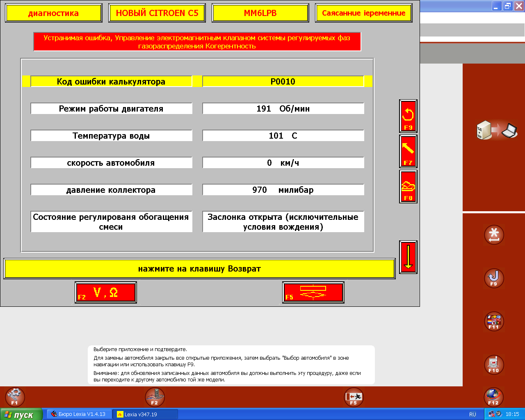Image resolution: width=525 pixels, height=420 pixels.
Task: Click the round F9 back arrow in sidebar
Action: [x=494, y=278]
